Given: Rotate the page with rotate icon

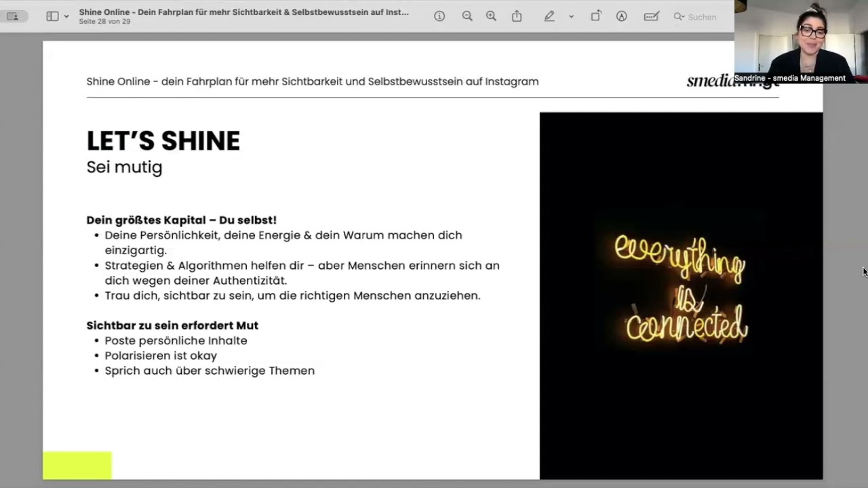Looking at the screenshot, I should click(595, 16).
